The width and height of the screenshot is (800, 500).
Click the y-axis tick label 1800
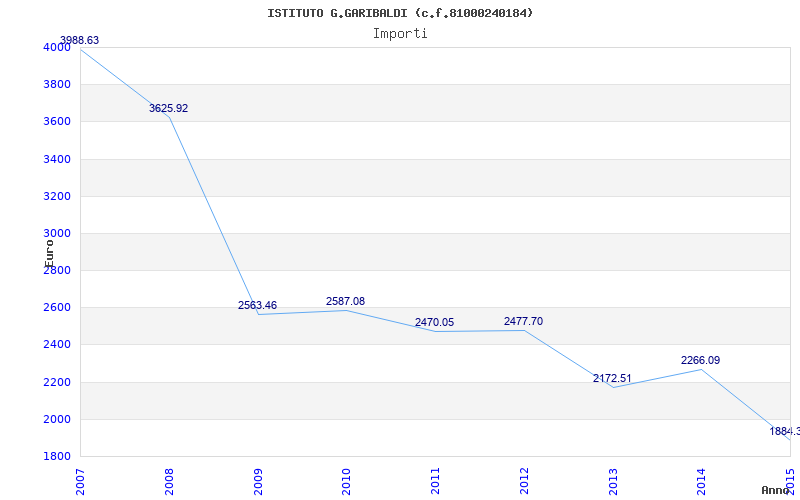click(57, 456)
